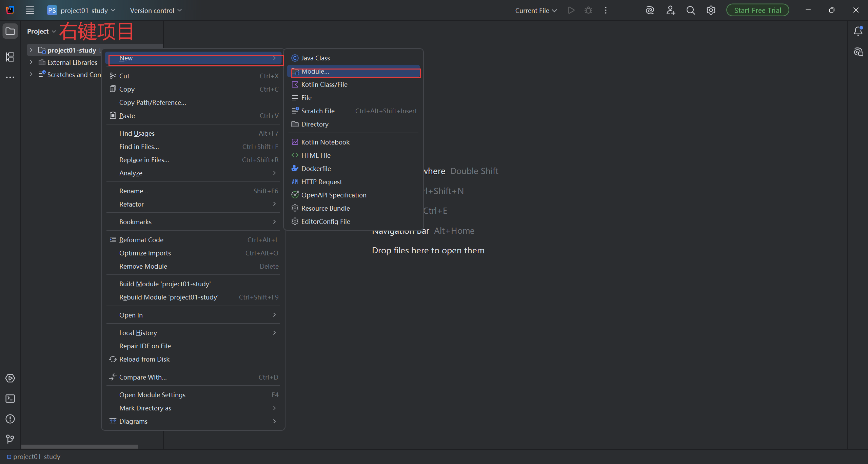The height and width of the screenshot is (464, 868).
Task: Open the Terminal tool window
Action: 10,399
